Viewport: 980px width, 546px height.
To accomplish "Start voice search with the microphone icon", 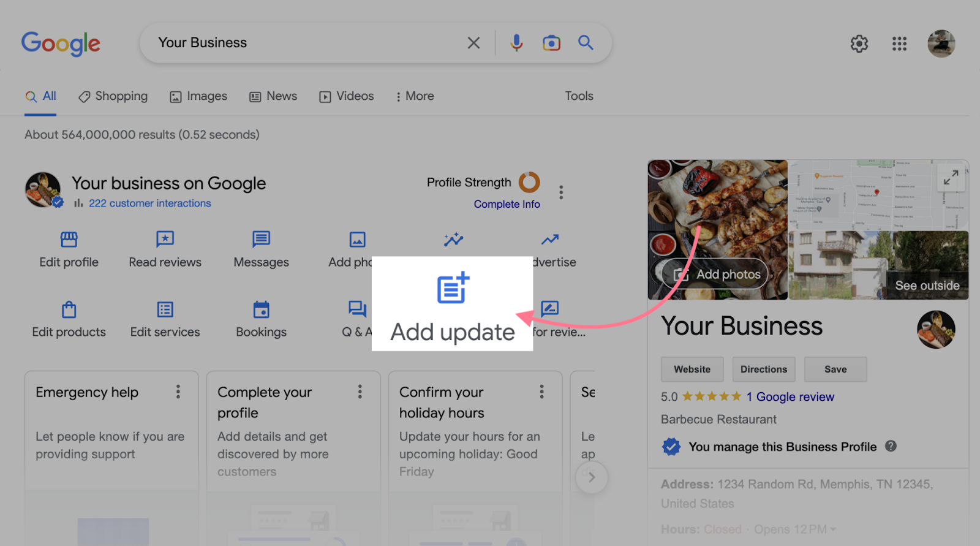I will pyautogui.click(x=516, y=43).
